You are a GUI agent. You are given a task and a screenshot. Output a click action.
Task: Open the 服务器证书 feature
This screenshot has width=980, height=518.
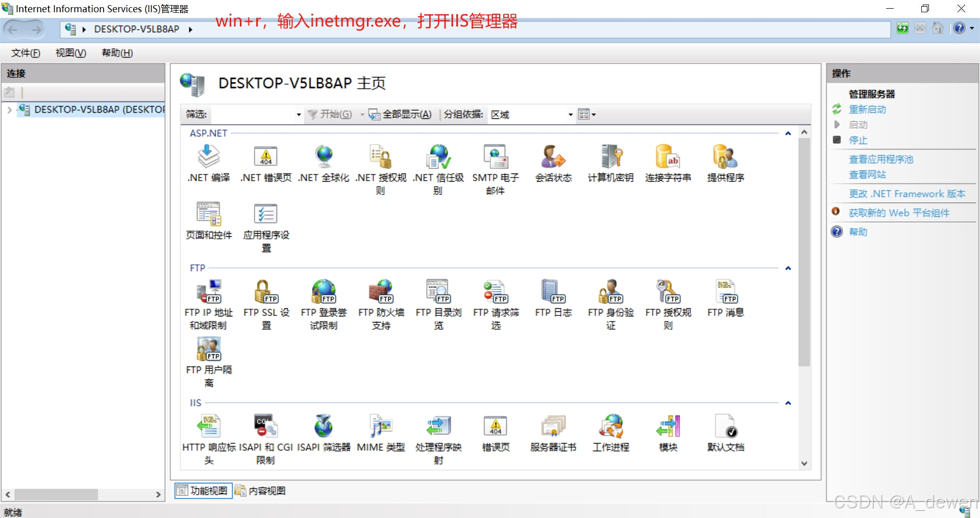click(x=553, y=433)
